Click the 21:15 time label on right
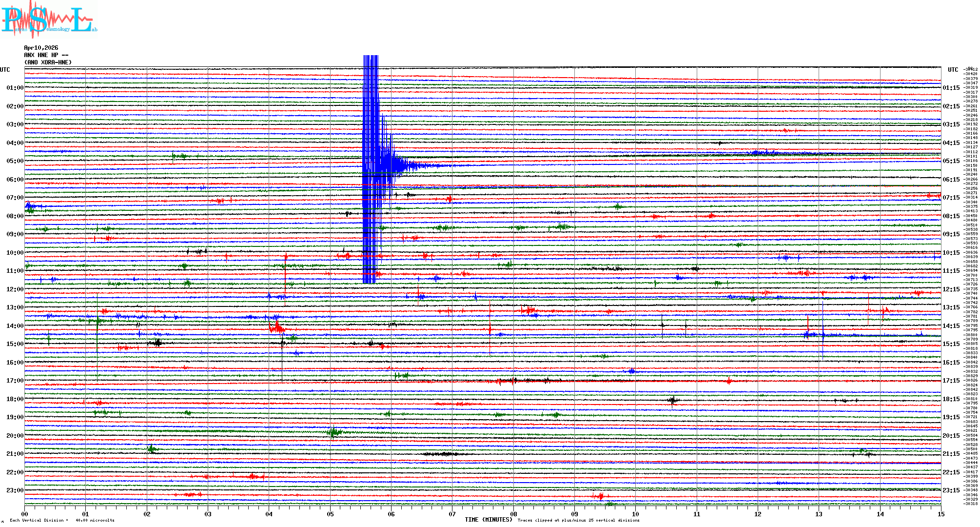Image resolution: width=980 pixels, height=527 pixels. point(951,454)
